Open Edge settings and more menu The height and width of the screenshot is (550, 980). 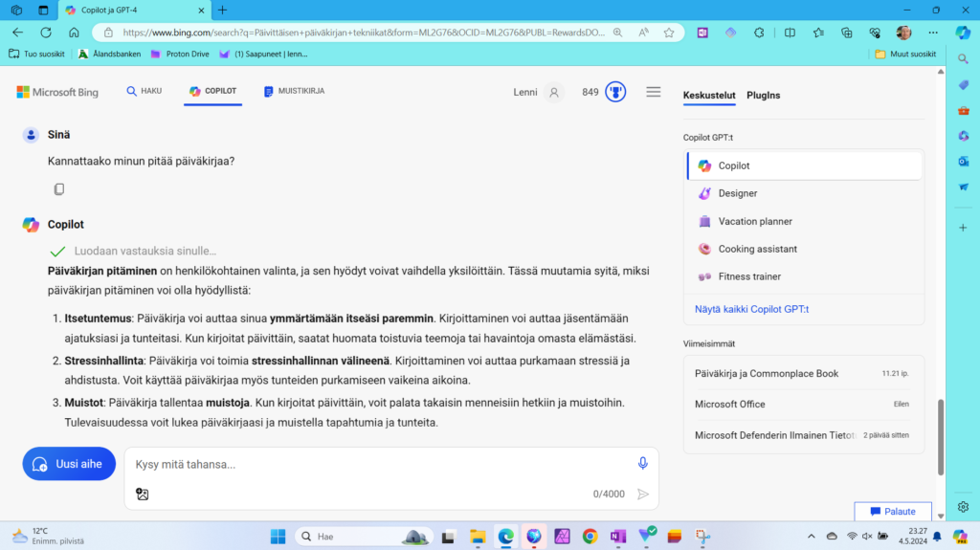coord(933,33)
